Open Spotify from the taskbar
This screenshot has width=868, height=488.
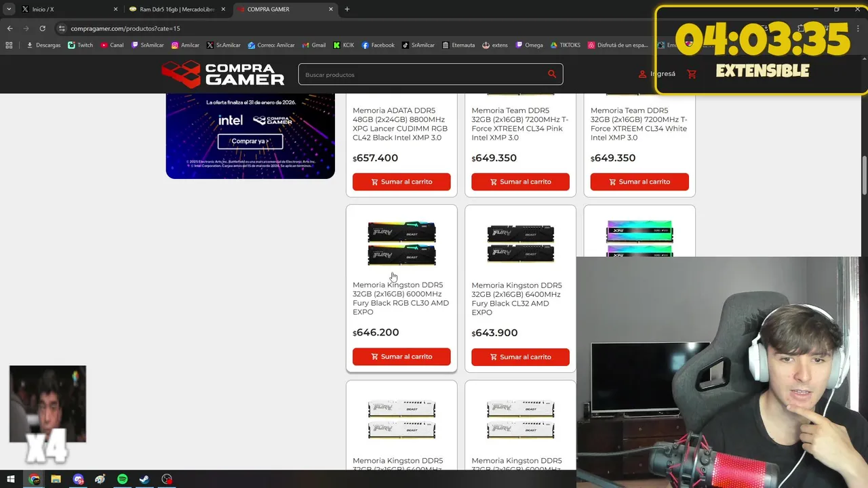122,479
